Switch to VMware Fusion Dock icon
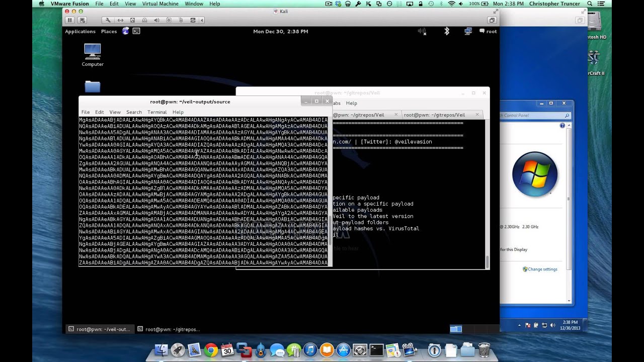The width and height of the screenshot is (644, 362). tap(244, 349)
